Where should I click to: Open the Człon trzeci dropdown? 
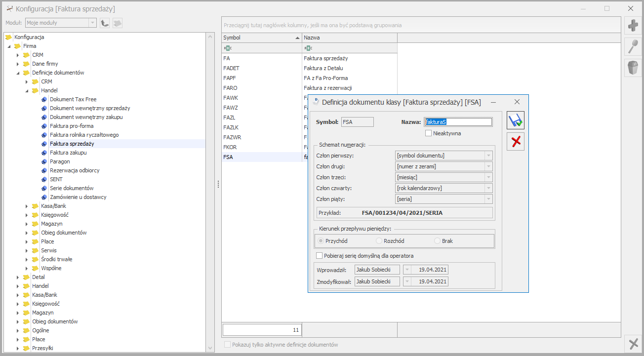488,177
